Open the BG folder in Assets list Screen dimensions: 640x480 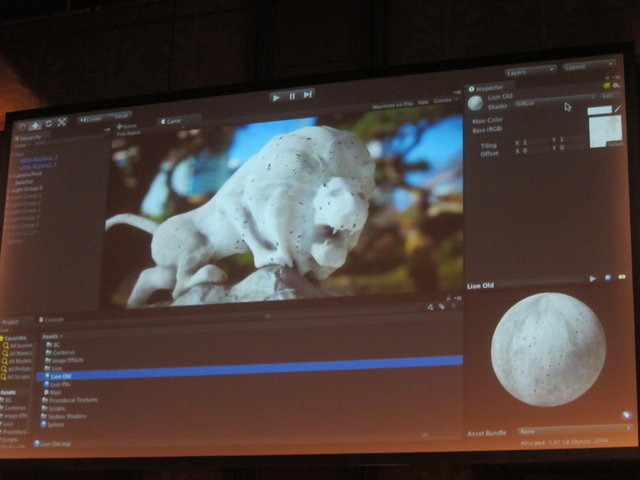pos(53,345)
